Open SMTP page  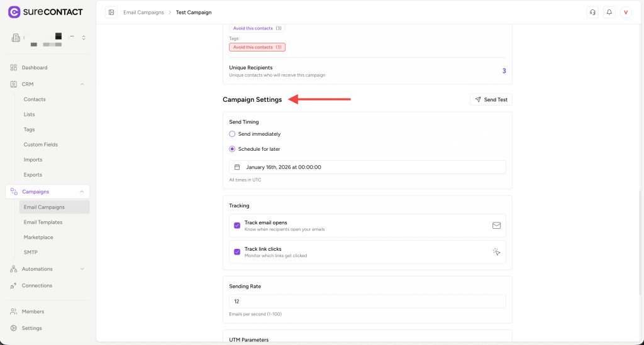pos(30,252)
